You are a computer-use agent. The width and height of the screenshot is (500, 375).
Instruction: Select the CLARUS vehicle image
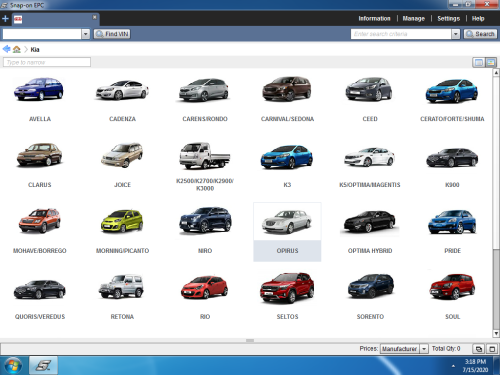pos(39,154)
